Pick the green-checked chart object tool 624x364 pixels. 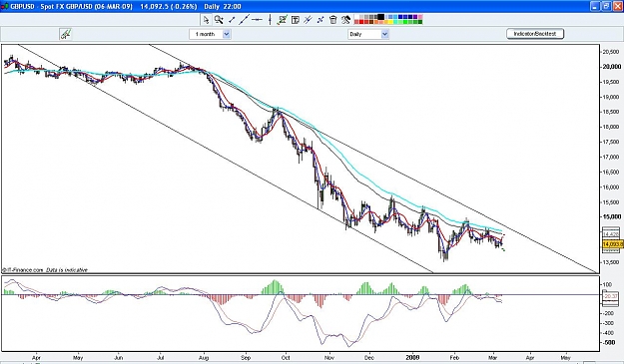click(x=283, y=20)
